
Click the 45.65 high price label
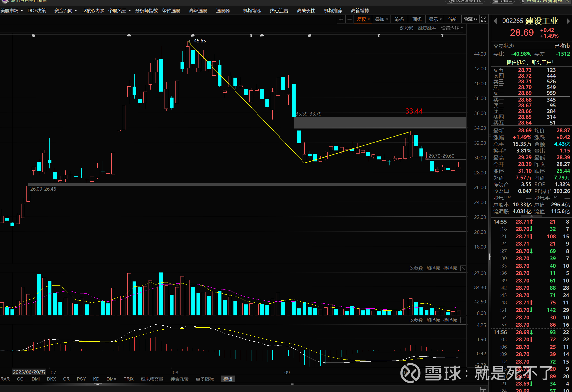coord(200,41)
